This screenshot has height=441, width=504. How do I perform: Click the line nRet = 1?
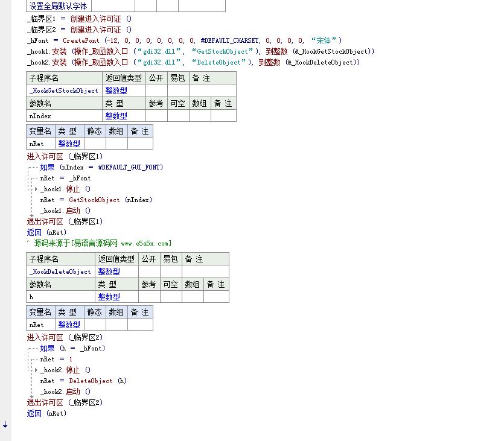[x=56, y=359]
